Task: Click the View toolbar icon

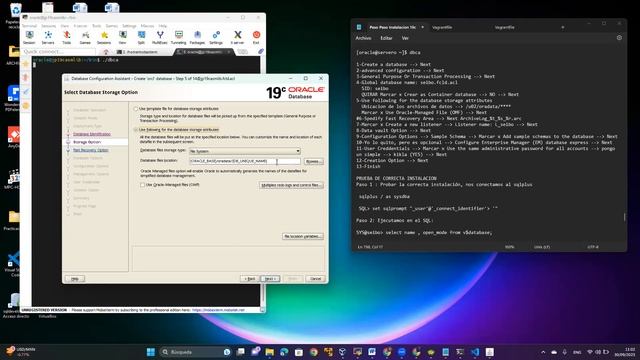Action: pyautogui.click(x=122, y=37)
